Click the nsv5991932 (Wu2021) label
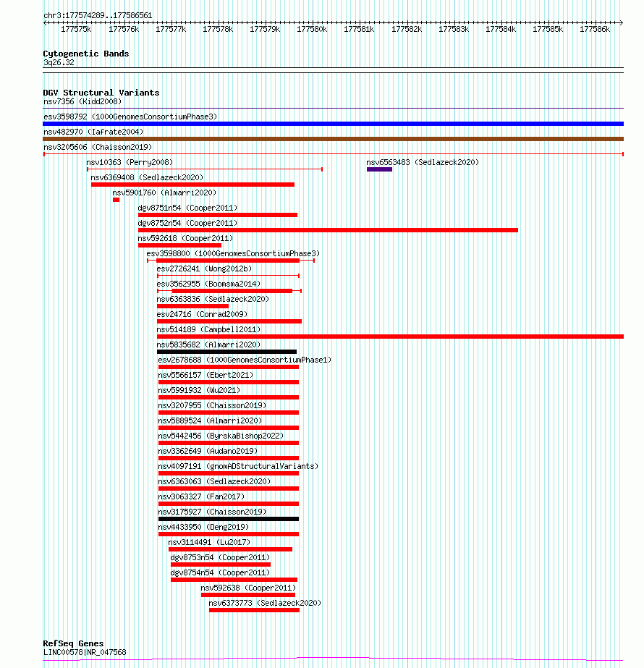 click(199, 390)
